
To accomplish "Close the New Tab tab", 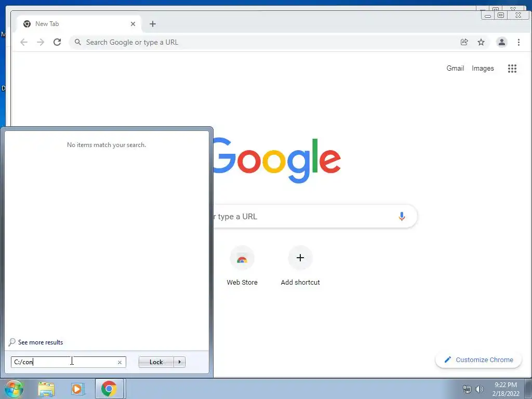I will [x=133, y=24].
